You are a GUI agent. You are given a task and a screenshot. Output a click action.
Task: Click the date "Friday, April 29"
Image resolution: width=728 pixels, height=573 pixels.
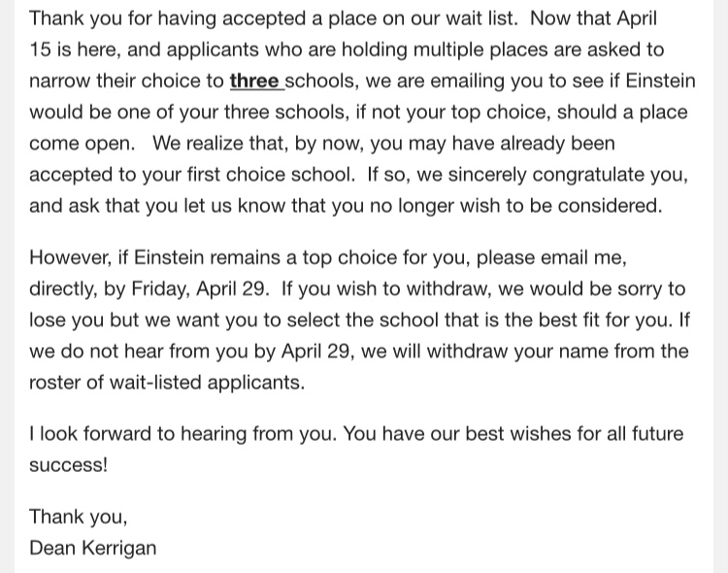click(x=198, y=289)
